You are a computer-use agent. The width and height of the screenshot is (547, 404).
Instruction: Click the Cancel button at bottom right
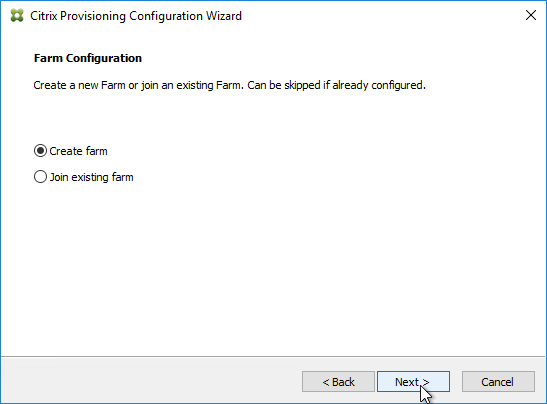[x=498, y=382]
